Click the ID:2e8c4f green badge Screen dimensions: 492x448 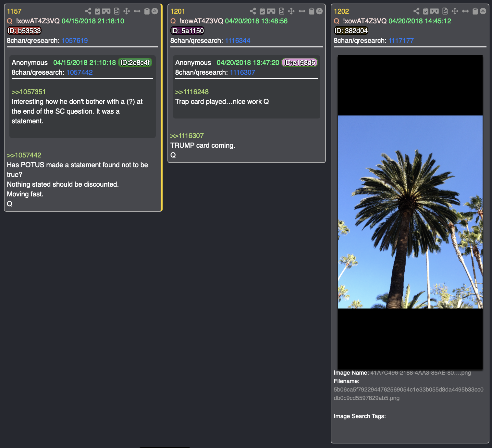pos(135,63)
